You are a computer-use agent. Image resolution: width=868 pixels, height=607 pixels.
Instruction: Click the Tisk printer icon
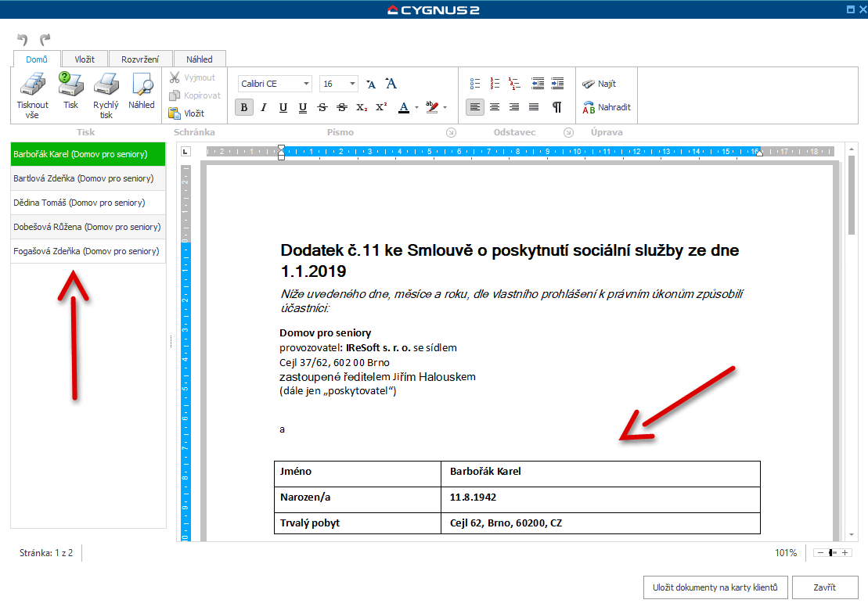click(x=71, y=84)
